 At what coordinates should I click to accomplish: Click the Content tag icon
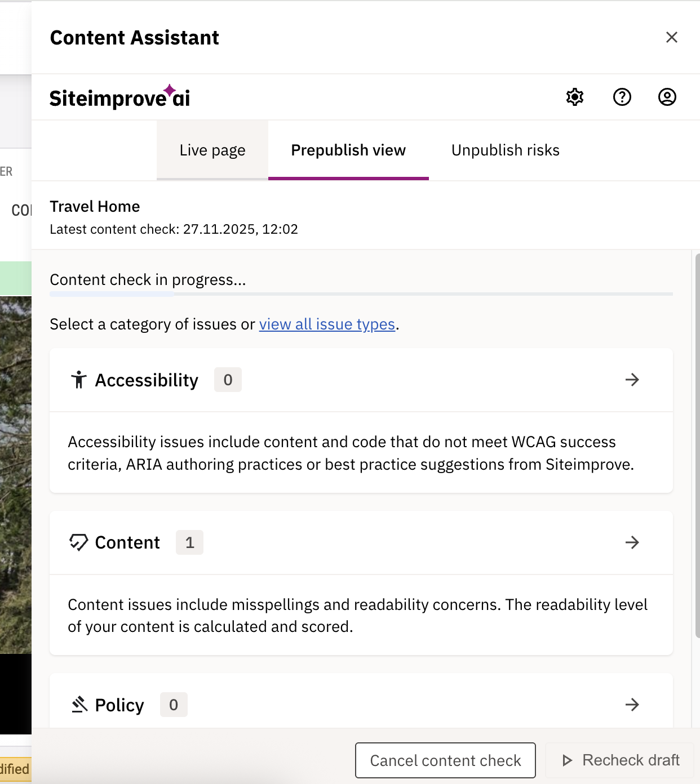click(x=78, y=542)
